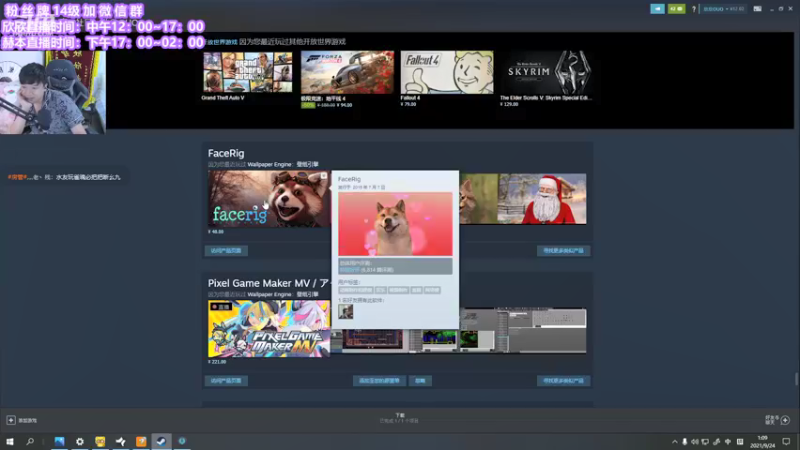Viewport: 800px width, 450px height.
Task: Click the microphone tray icon
Action: pyautogui.click(x=685, y=442)
